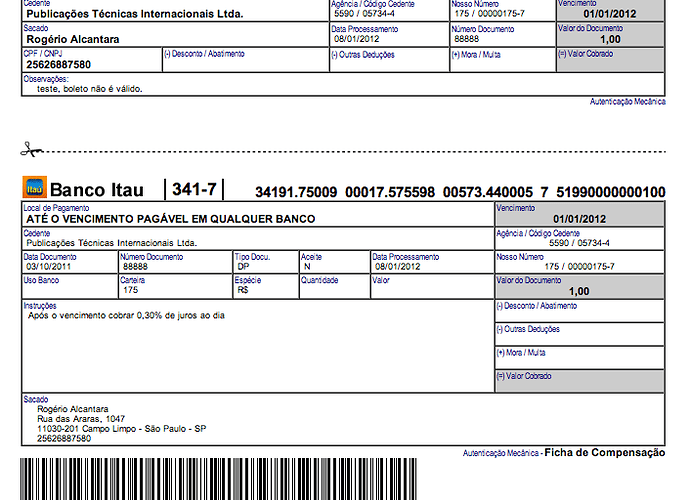The width and height of the screenshot is (690, 500).
Task: Select "175 / 00000175-7" in the Ficha de Compensação
Action: [x=579, y=267]
